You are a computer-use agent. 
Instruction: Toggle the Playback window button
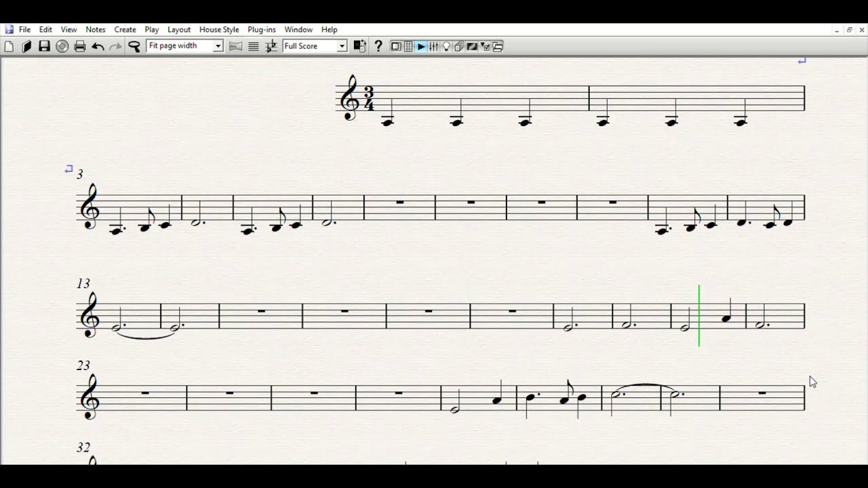pyautogui.click(x=421, y=46)
